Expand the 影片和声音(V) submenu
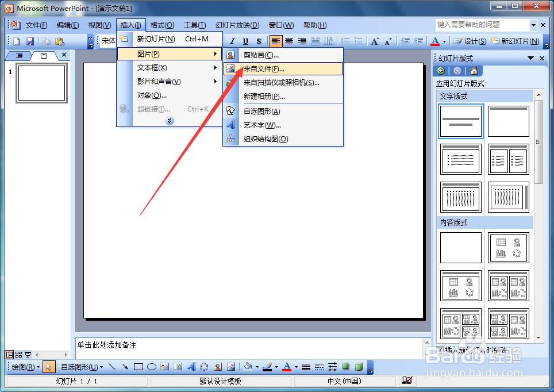This screenshot has width=554, height=392. 169,81
